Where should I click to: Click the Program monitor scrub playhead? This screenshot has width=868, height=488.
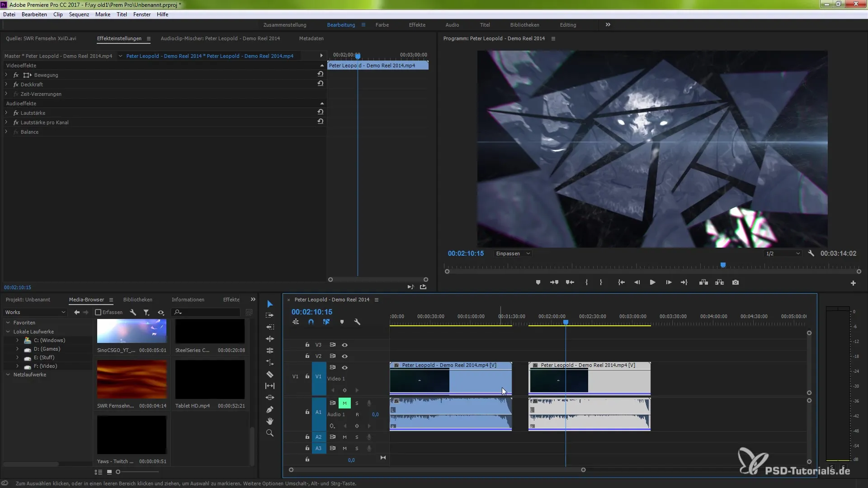pyautogui.click(x=723, y=265)
